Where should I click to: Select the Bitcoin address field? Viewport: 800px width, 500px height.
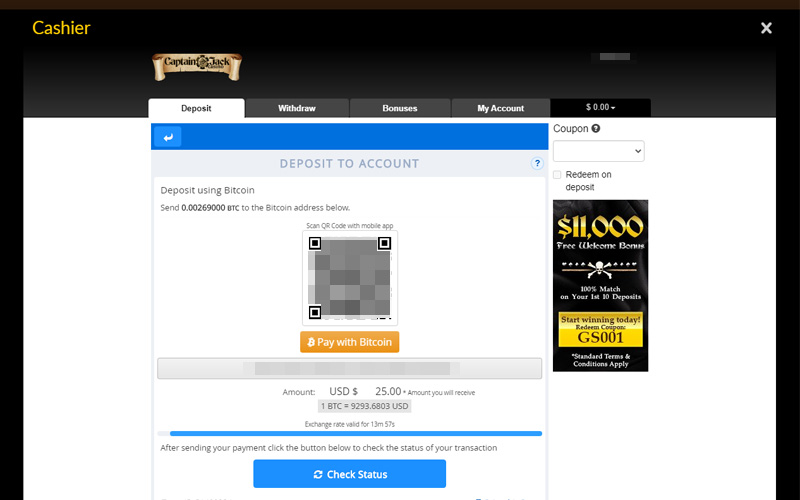[x=349, y=368]
